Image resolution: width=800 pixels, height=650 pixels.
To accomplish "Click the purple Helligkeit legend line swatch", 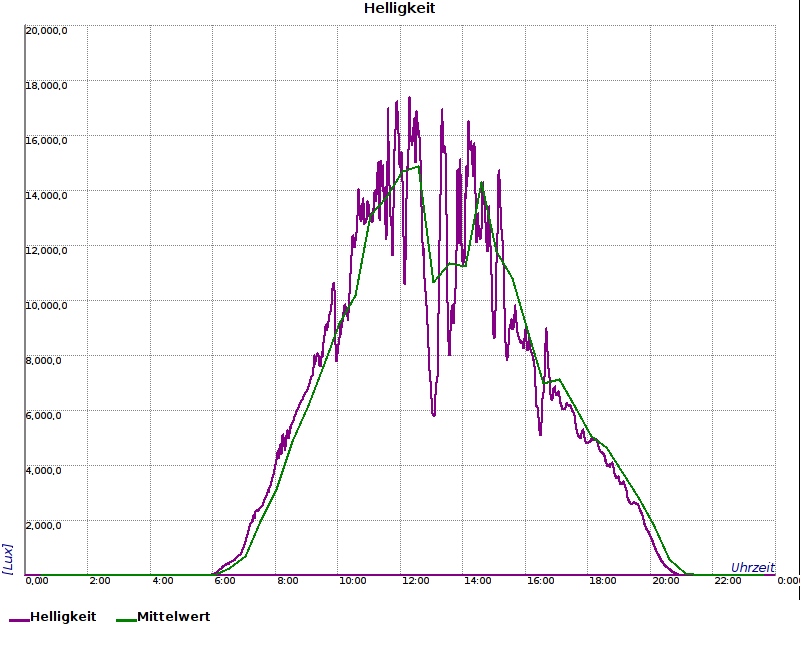I will coord(19,620).
